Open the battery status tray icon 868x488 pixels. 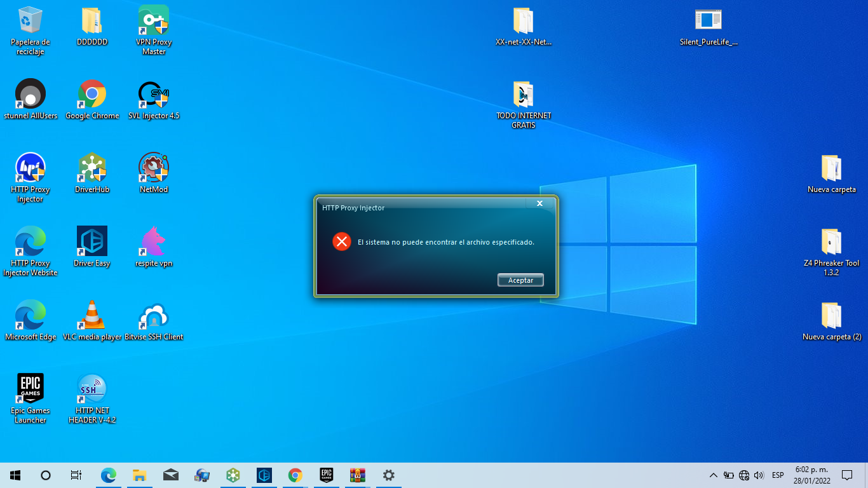click(729, 475)
